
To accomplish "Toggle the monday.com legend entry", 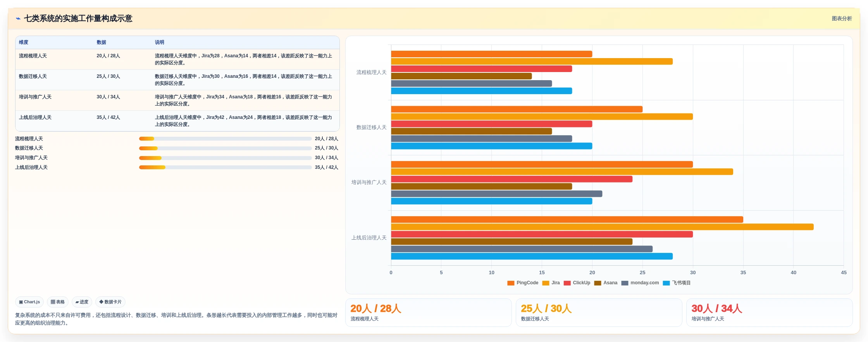I will click(x=640, y=283).
